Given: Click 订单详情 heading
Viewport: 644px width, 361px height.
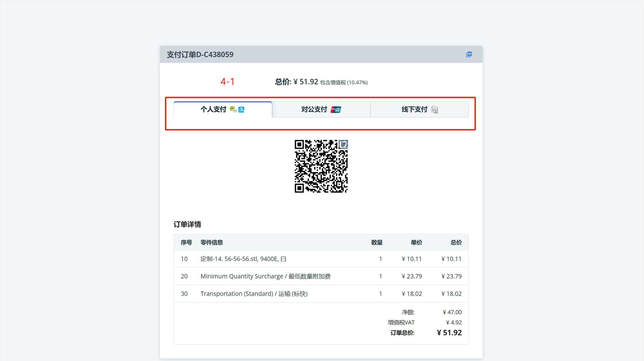Looking at the screenshot, I should point(187,224).
